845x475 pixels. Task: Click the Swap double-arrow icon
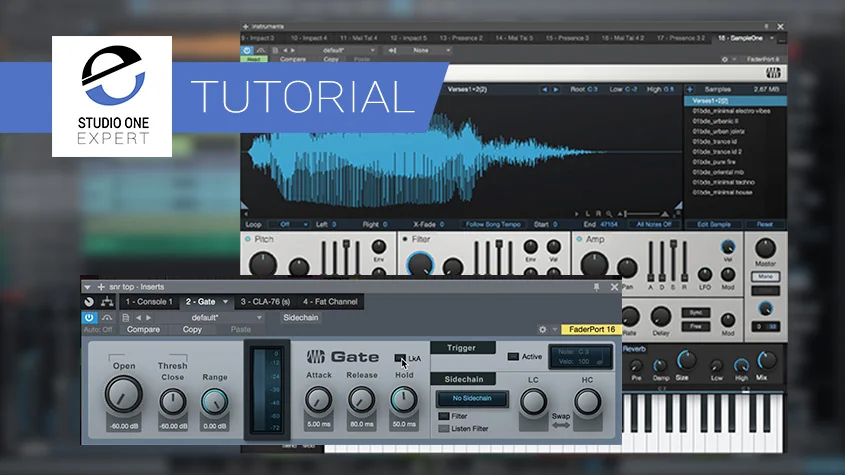(560, 425)
